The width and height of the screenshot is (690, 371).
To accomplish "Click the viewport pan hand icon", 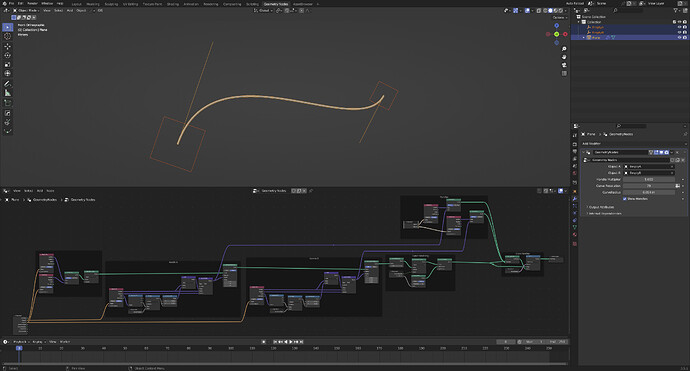I will (x=564, y=57).
